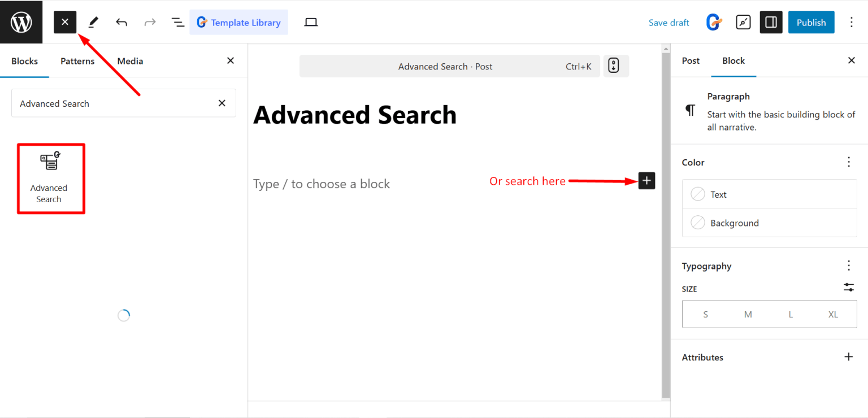868x418 pixels.
Task: Click the WordPress logo
Action: [x=21, y=21]
